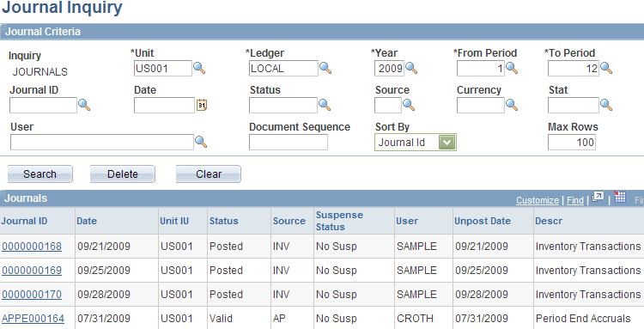This screenshot has width=644, height=329.
Task: Open the To Period lookup magnifier
Action: [x=606, y=68]
